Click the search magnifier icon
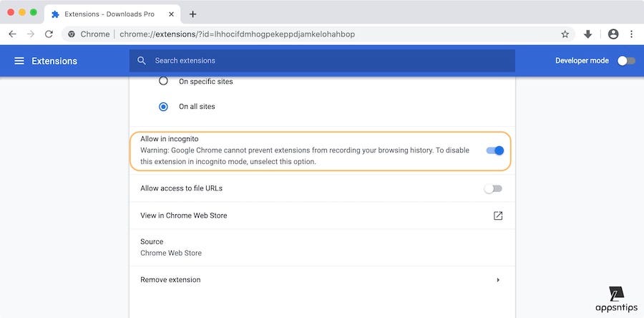This screenshot has height=318, width=644. tap(142, 60)
